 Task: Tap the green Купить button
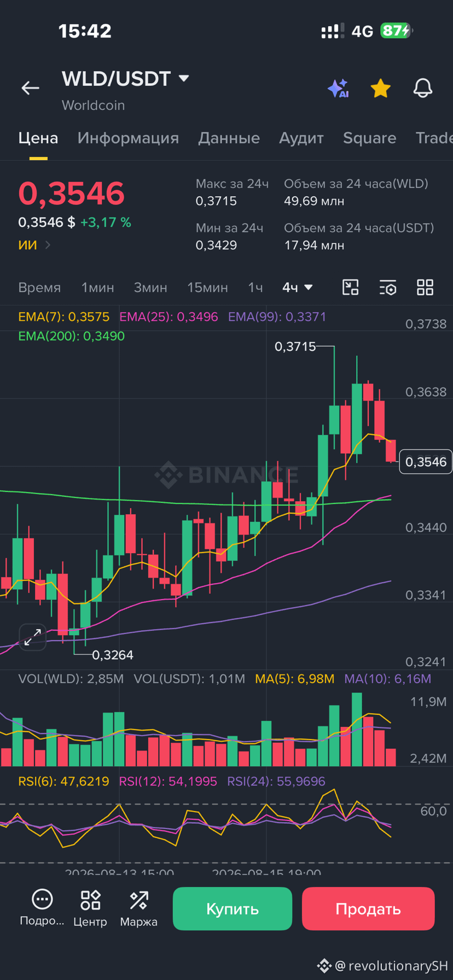tap(233, 908)
